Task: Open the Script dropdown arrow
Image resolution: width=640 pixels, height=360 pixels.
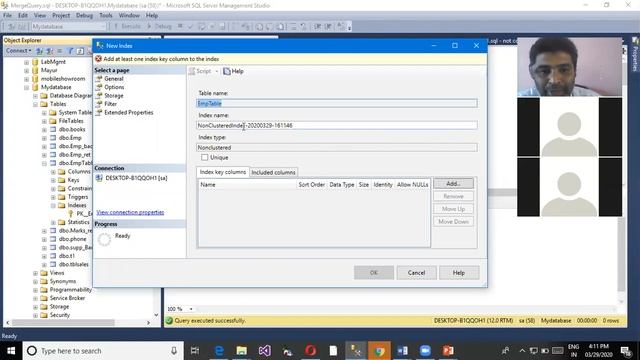Action: [x=217, y=71]
